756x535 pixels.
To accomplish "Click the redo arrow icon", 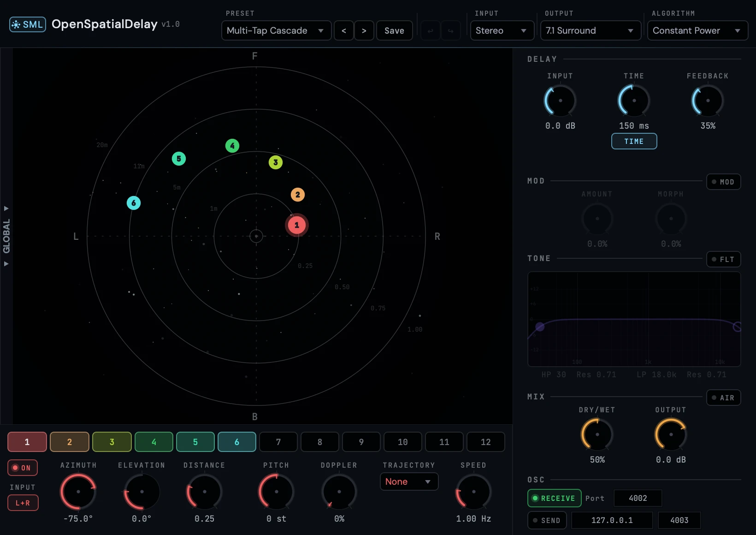I will click(451, 31).
